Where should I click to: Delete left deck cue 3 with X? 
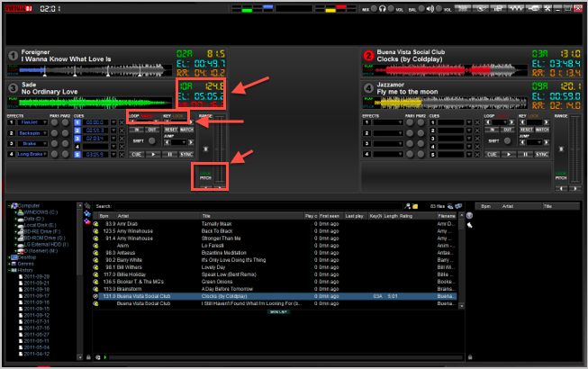pos(122,139)
